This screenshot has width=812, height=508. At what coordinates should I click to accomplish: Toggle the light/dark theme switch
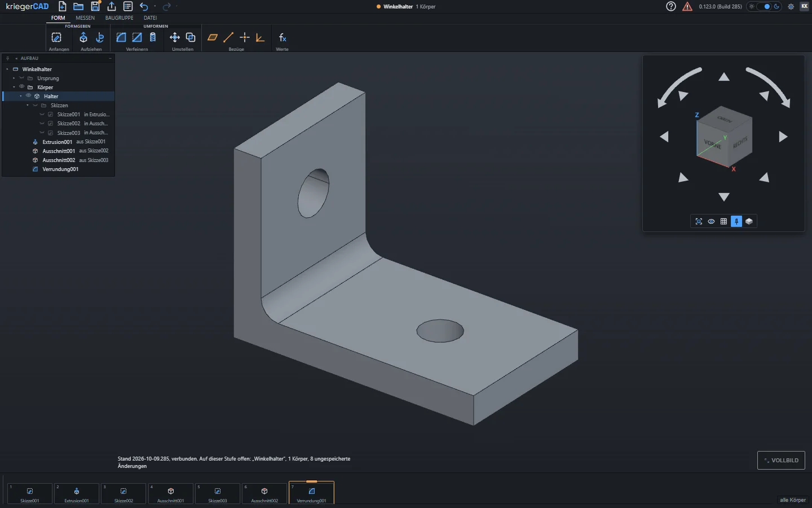pyautogui.click(x=764, y=6)
